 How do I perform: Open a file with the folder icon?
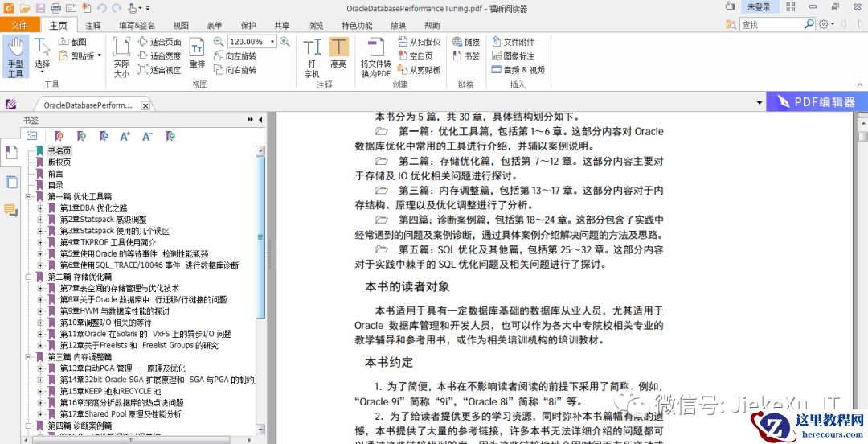[x=24, y=8]
